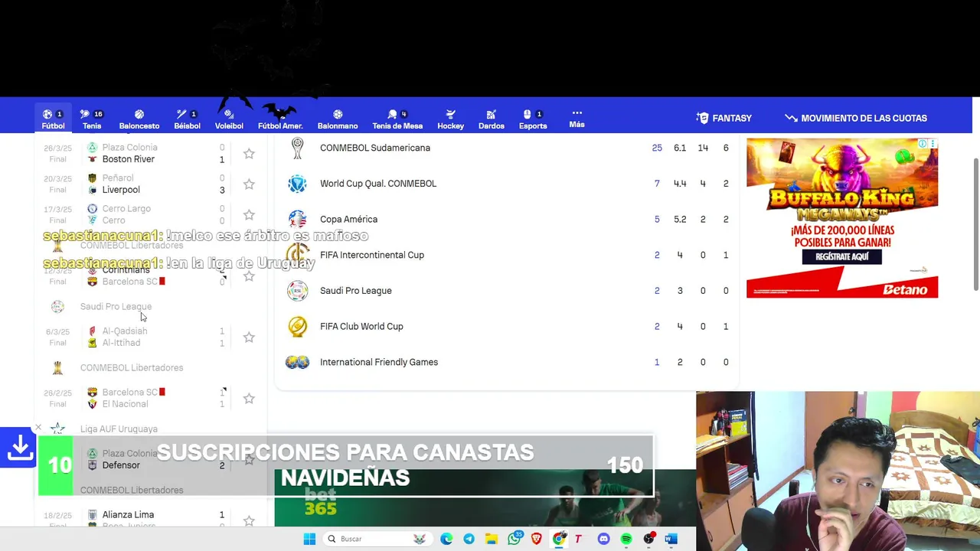Open the Buffalo King Megaways ad banner
980x551 pixels.
point(842,218)
